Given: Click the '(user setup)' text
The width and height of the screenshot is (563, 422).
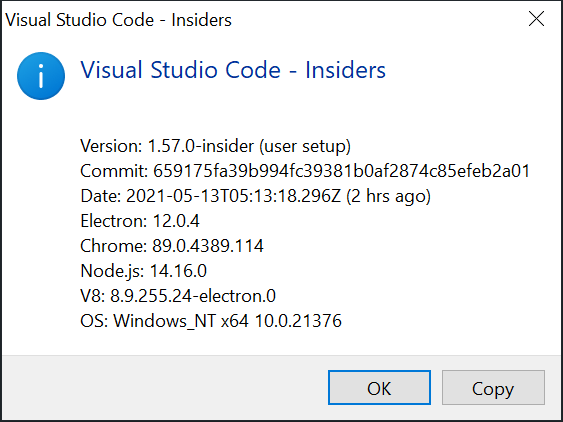Looking at the screenshot, I should click(305, 147).
